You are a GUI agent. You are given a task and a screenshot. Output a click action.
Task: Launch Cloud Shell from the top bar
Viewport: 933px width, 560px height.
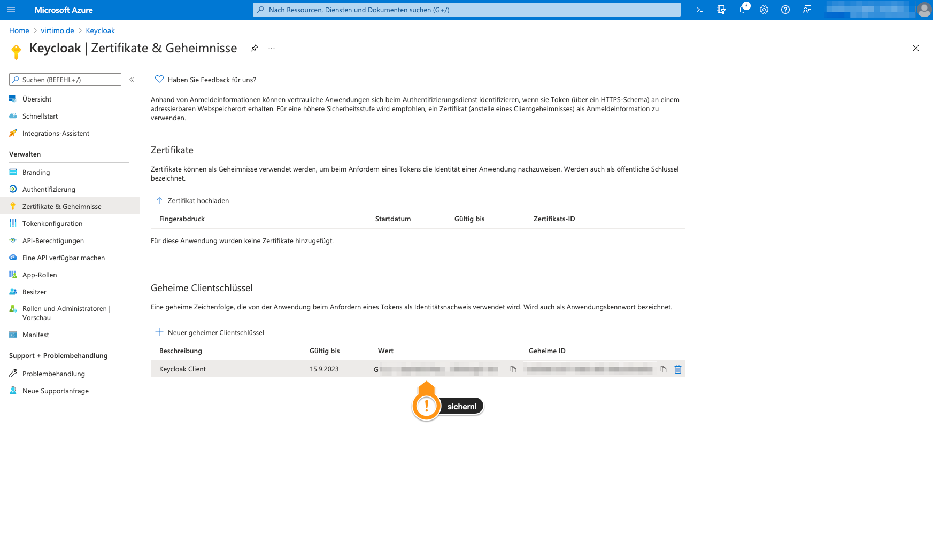699,9
